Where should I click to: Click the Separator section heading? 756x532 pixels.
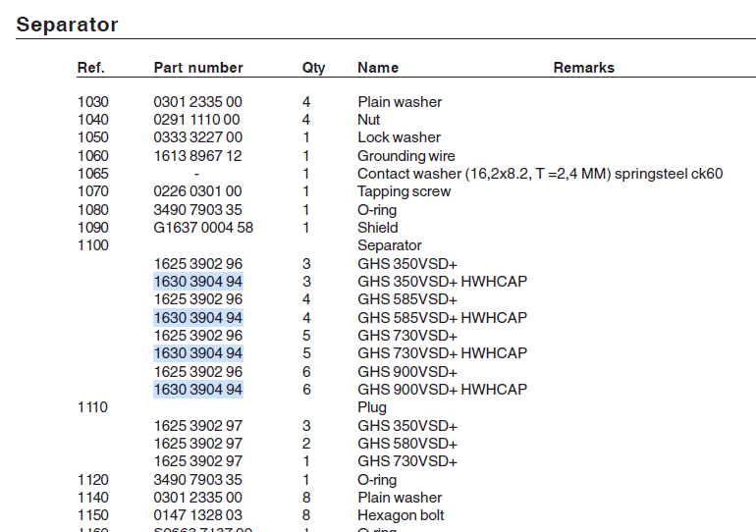coord(68,25)
